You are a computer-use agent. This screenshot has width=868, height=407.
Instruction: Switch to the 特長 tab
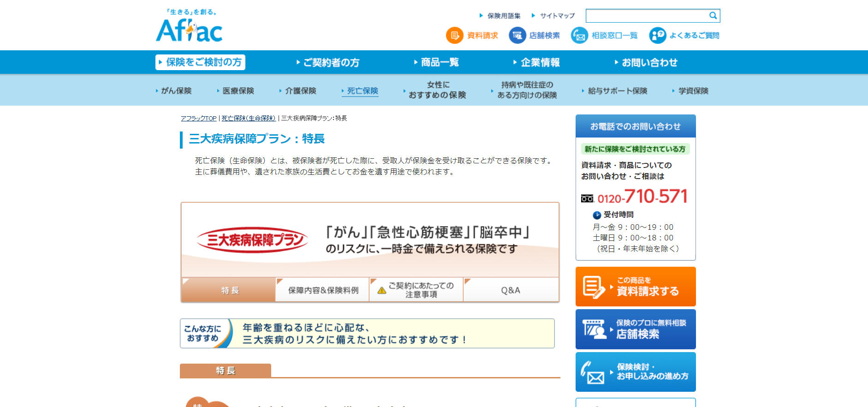(x=228, y=290)
